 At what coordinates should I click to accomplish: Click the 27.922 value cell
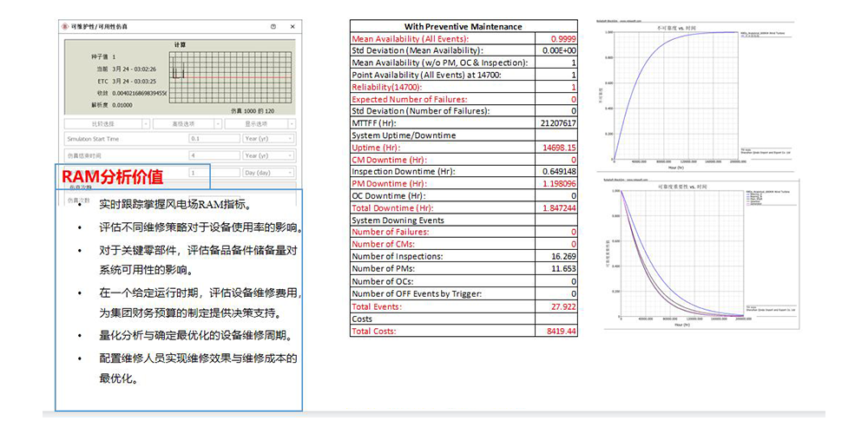(x=556, y=306)
